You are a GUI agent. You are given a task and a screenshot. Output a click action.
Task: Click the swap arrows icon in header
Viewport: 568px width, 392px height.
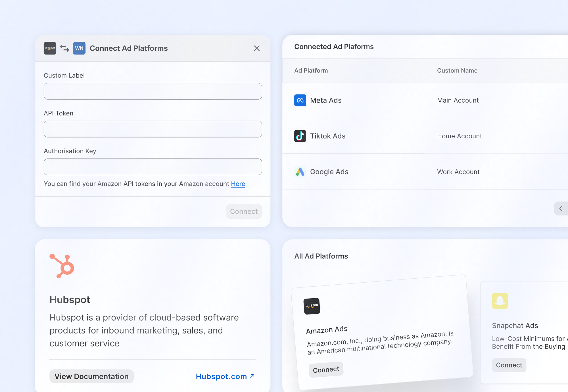pyautogui.click(x=65, y=48)
